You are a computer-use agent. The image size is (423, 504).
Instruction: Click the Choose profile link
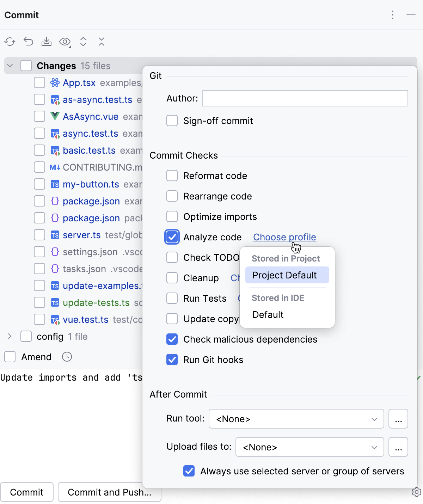[x=284, y=237]
